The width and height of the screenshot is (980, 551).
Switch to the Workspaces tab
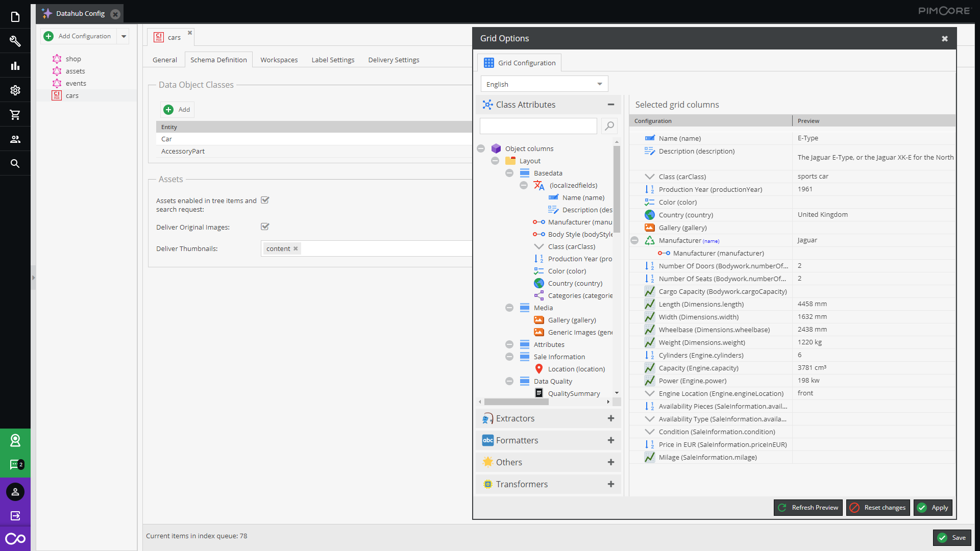(x=279, y=60)
